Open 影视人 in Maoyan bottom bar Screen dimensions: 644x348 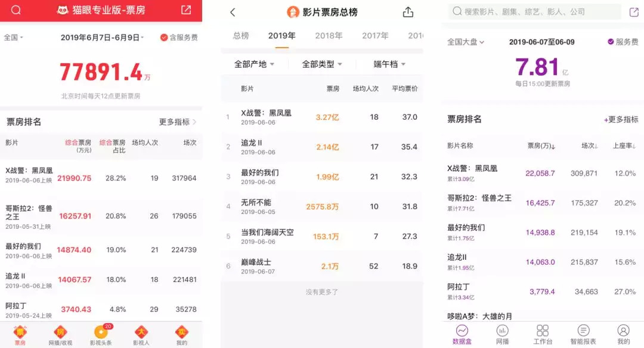(141, 335)
